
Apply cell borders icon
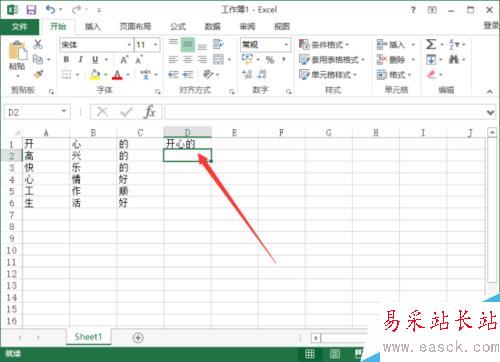coord(66,74)
